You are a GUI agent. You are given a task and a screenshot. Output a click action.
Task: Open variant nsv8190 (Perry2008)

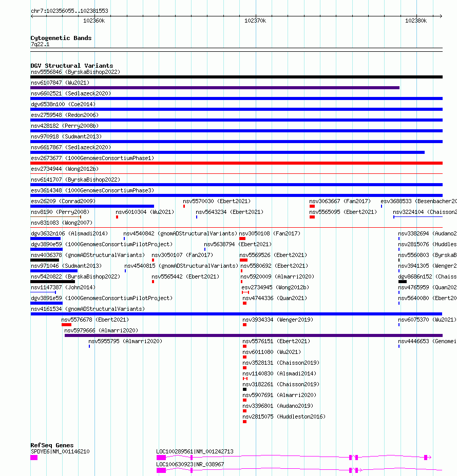pos(60,212)
